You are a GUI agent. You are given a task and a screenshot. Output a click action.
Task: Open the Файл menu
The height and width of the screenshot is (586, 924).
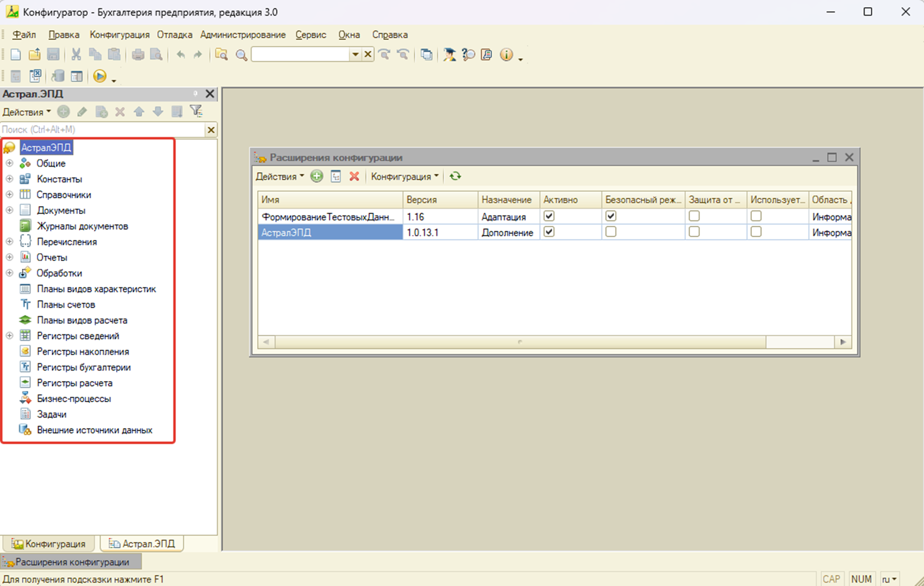pyautogui.click(x=24, y=34)
